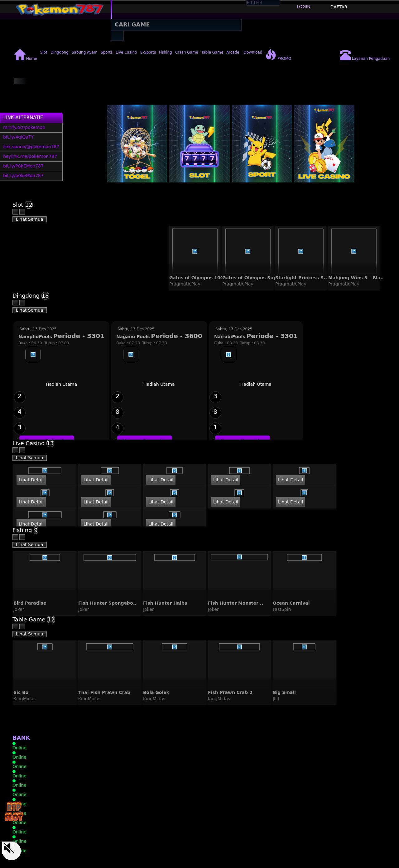Click Lihat Semua under Fishing section
Image resolution: width=399 pixels, height=868 pixels.
click(x=30, y=545)
